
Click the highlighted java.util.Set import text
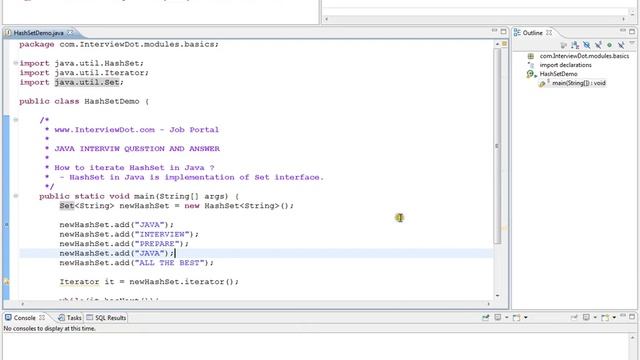coord(87,82)
